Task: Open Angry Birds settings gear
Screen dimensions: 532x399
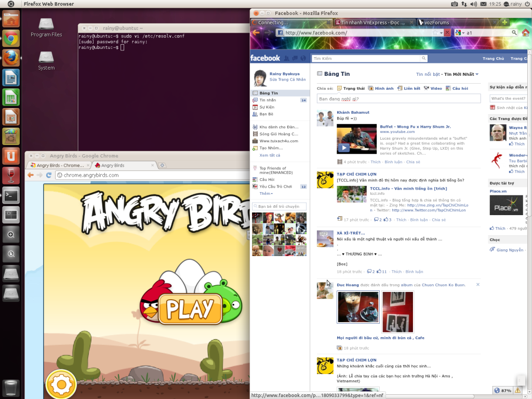Action: [x=61, y=384]
